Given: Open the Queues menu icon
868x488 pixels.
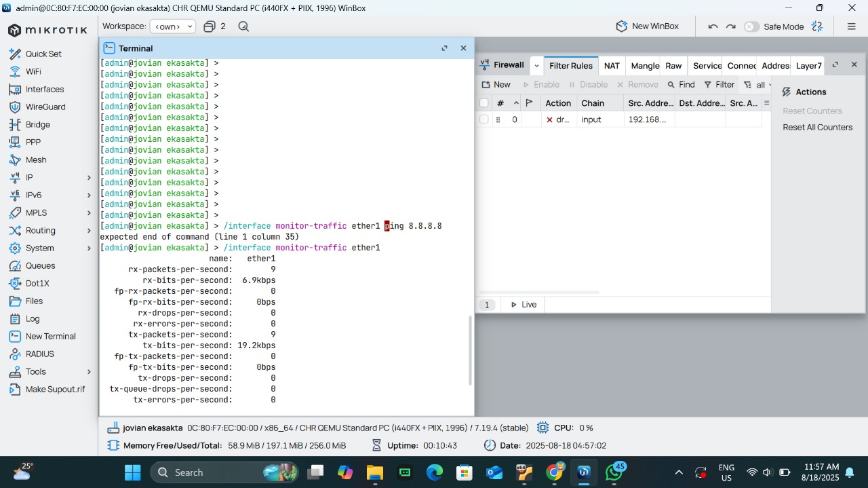Looking at the screenshot, I should [x=15, y=265].
